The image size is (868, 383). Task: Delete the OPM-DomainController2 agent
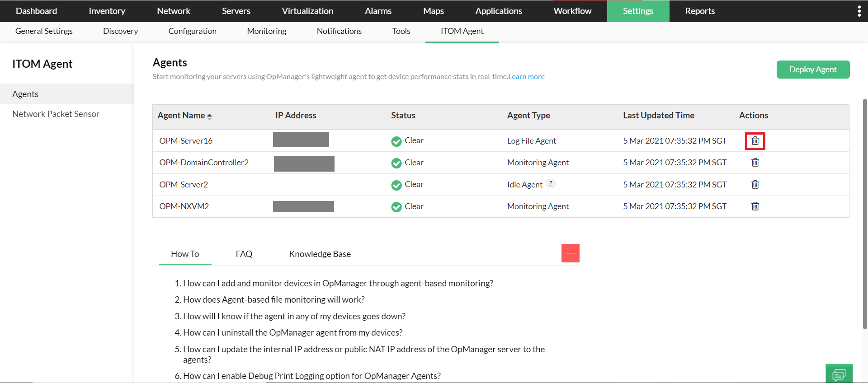755,163
